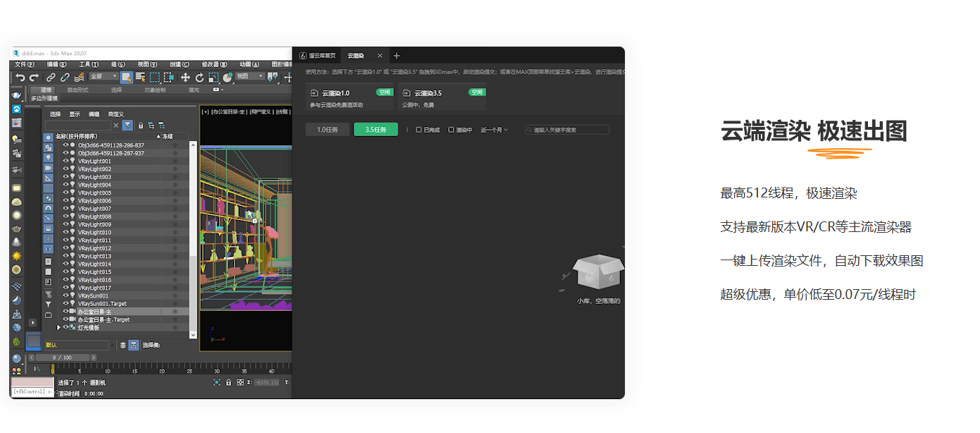Open the 编辑(E) menu
Image resolution: width=980 pixels, height=433 pixels.
coord(56,64)
